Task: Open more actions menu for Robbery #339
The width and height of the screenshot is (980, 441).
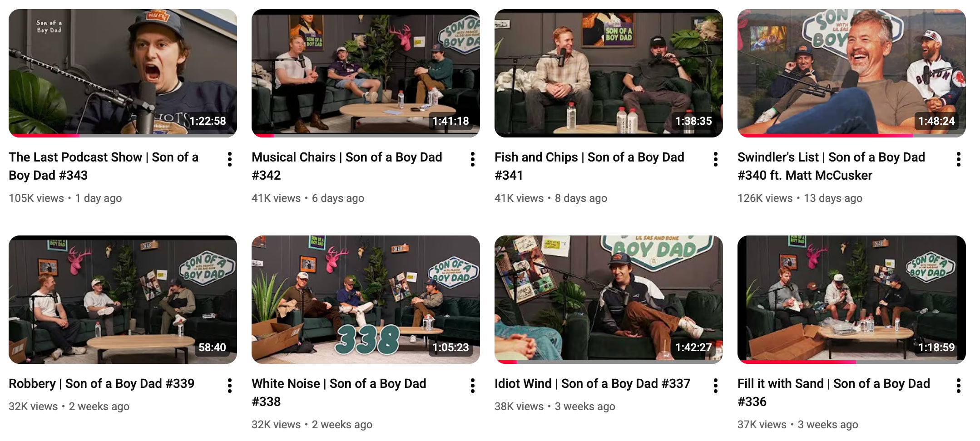Action: [230, 386]
